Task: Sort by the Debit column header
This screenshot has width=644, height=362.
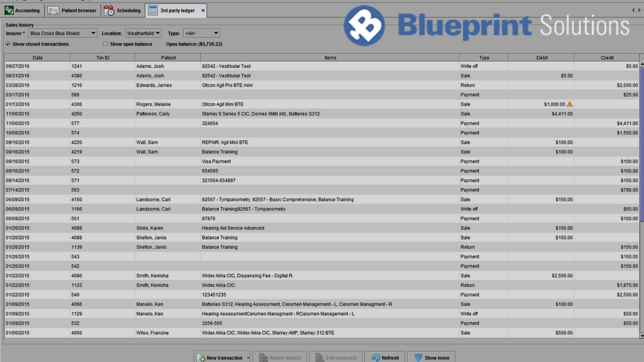Action: pos(542,58)
